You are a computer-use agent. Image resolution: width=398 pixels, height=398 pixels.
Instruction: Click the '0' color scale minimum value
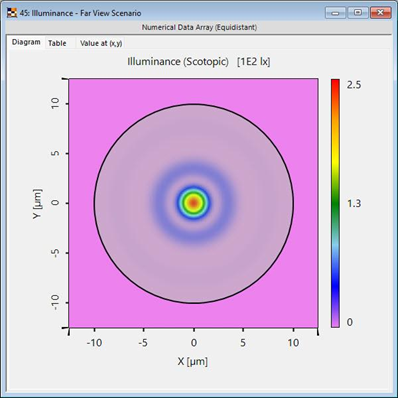point(350,322)
